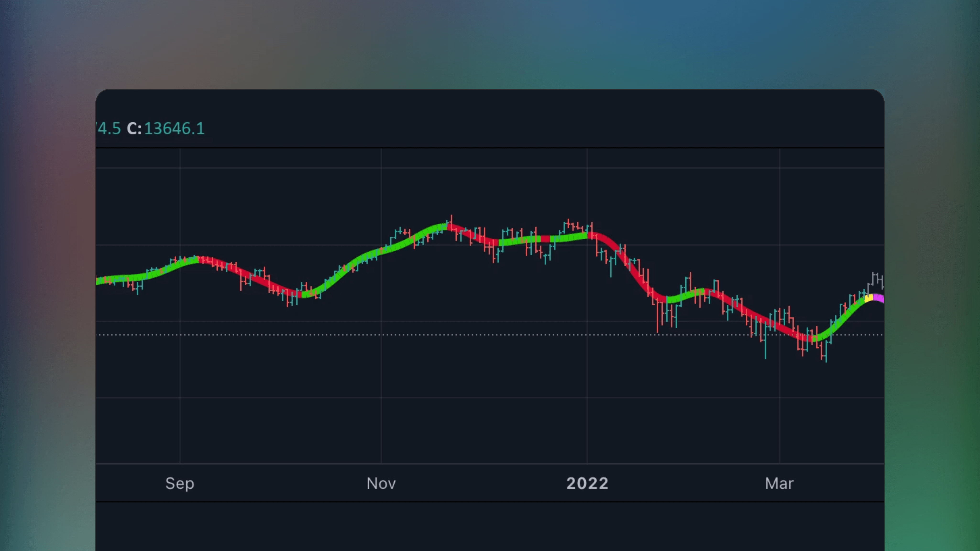
Task: Click the Nov label on the time axis
Action: [x=381, y=483]
